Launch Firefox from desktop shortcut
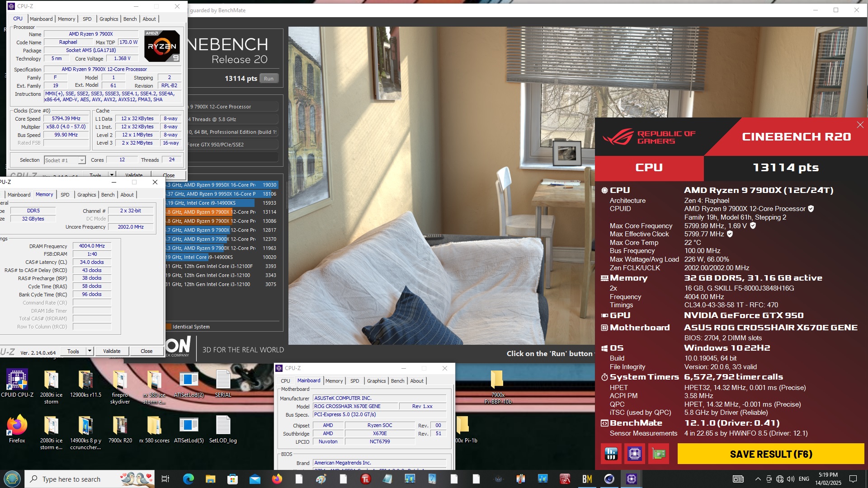This screenshot has width=868, height=488. click(17, 429)
